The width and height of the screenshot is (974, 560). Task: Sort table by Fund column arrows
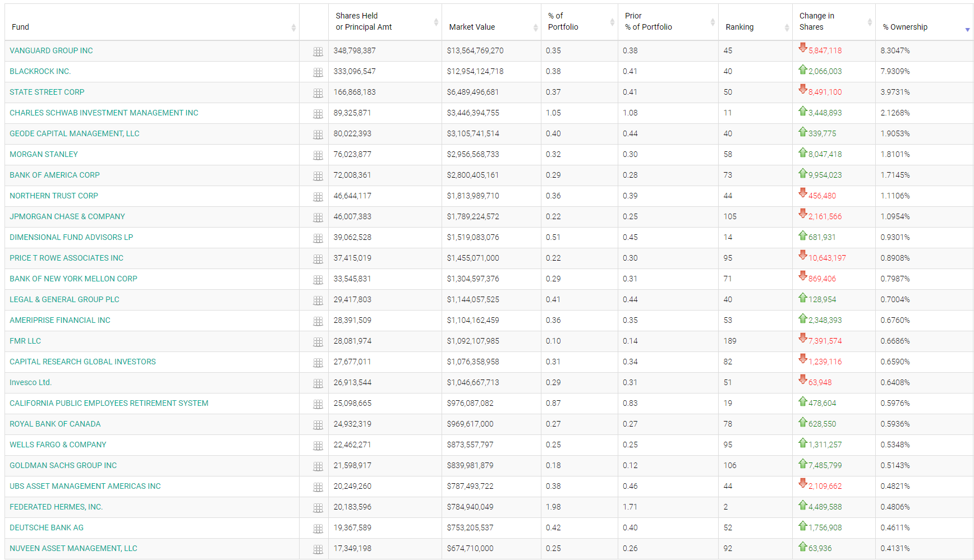click(x=293, y=27)
